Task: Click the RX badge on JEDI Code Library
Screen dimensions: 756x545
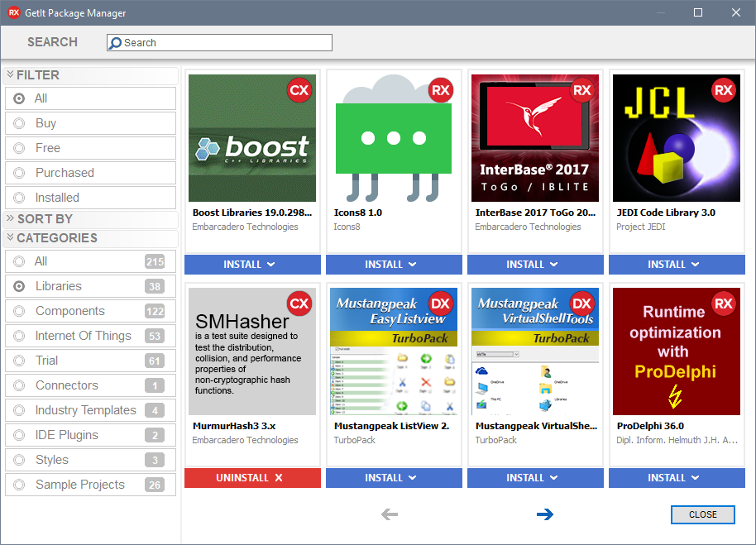Action: click(724, 90)
